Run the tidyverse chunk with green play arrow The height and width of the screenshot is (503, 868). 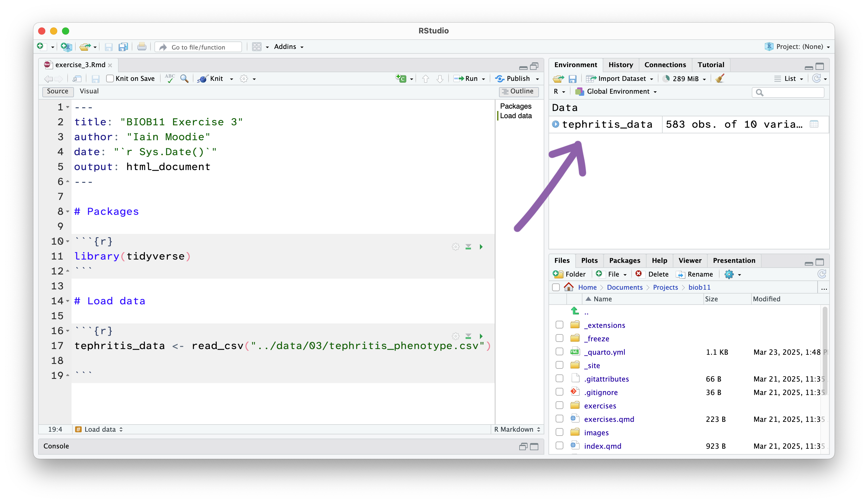pyautogui.click(x=481, y=247)
